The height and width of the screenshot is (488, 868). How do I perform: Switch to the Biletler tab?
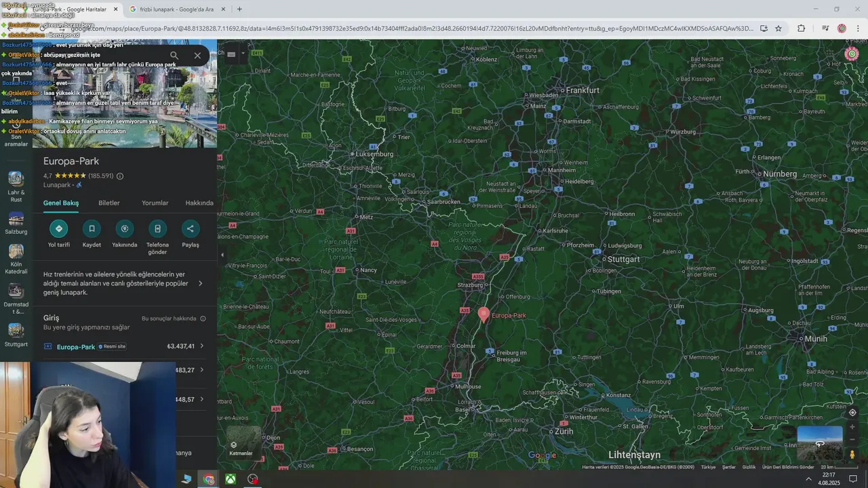109,203
